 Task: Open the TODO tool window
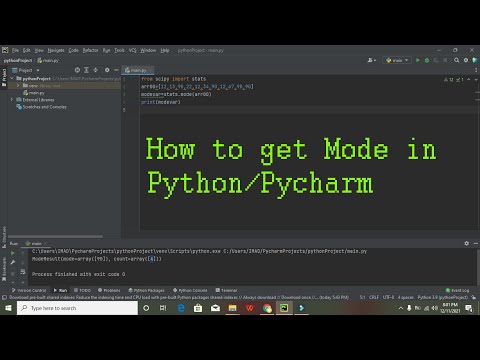[x=82, y=290]
